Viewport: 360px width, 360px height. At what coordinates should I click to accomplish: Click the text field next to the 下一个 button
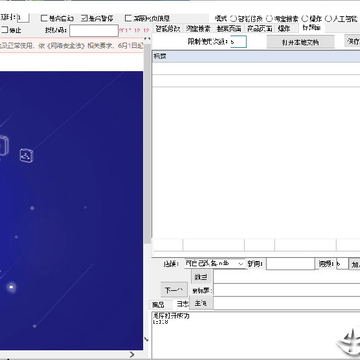click(x=287, y=290)
